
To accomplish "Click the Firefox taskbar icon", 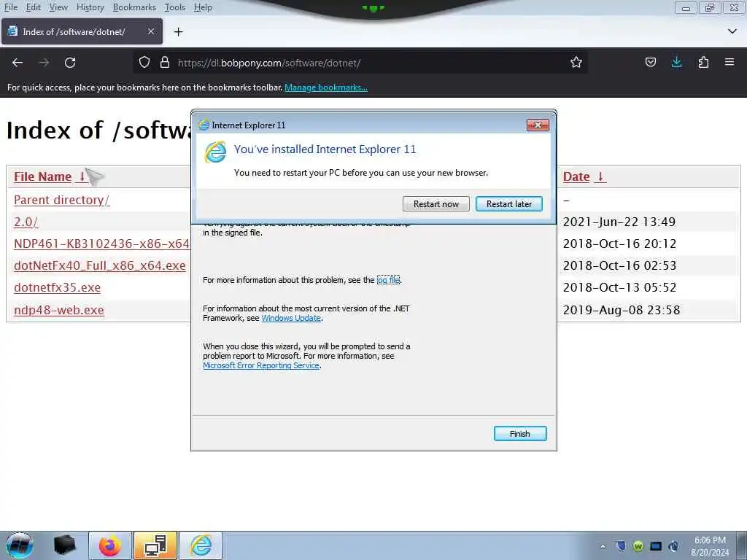I will [110, 545].
